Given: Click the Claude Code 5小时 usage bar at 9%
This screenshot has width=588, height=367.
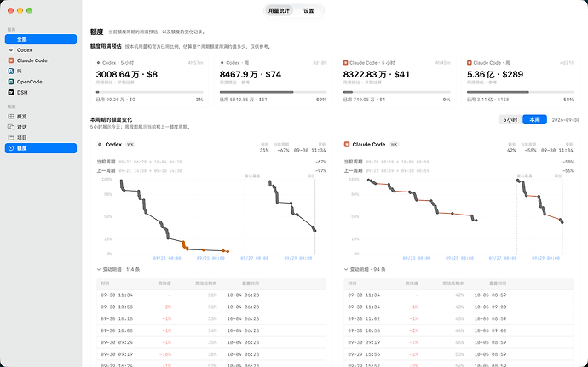Looking at the screenshot, I should pos(397,92).
